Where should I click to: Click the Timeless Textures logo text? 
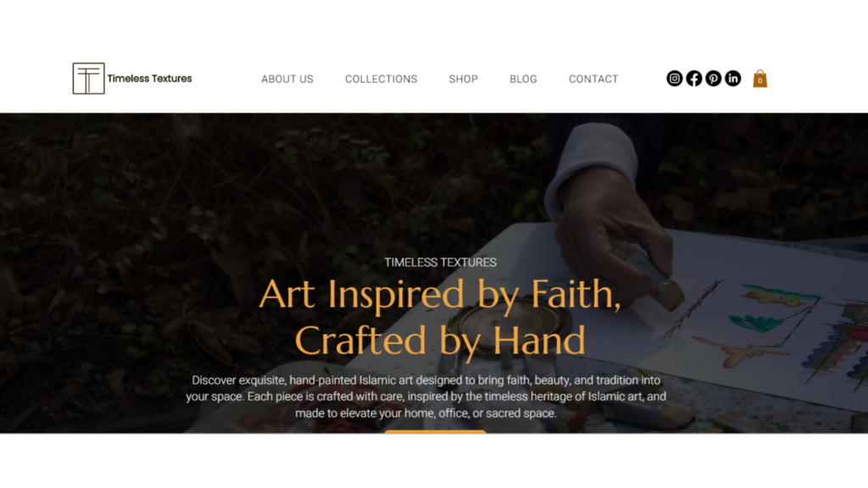pyautogui.click(x=149, y=79)
